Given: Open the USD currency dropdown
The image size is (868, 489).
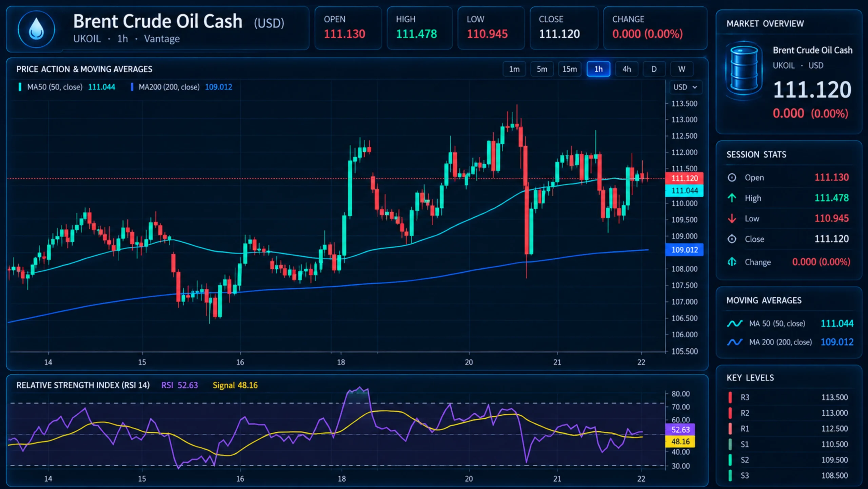Looking at the screenshot, I should [686, 87].
